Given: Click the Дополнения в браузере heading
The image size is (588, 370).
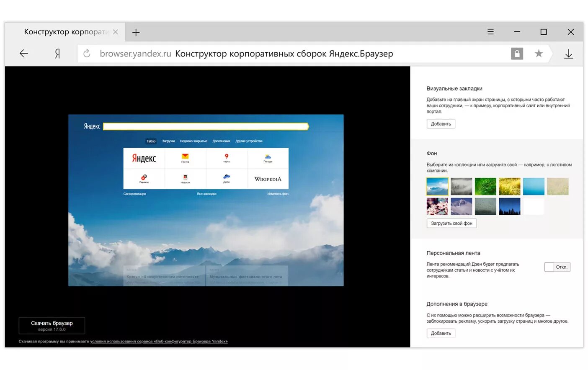Looking at the screenshot, I should click(x=457, y=304).
